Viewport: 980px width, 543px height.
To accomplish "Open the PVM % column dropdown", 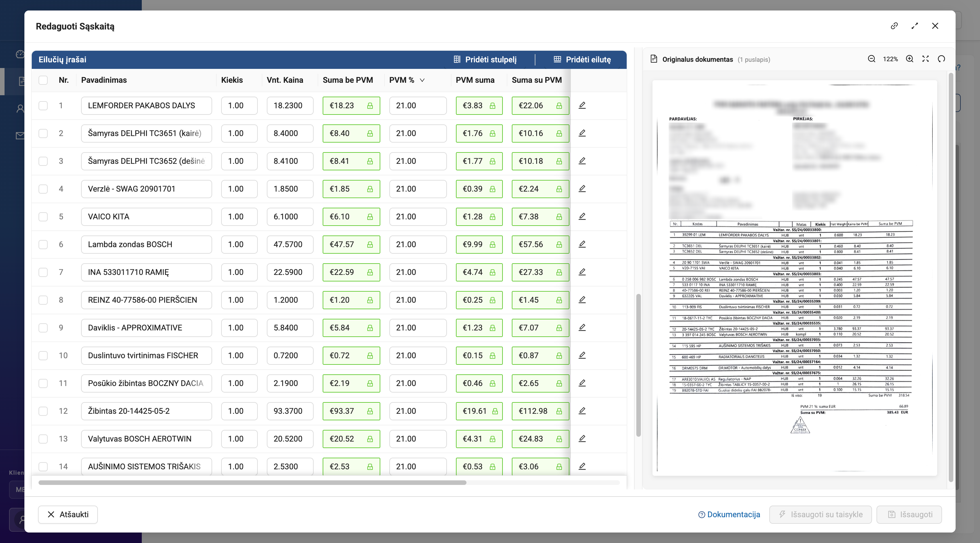I will (x=422, y=80).
